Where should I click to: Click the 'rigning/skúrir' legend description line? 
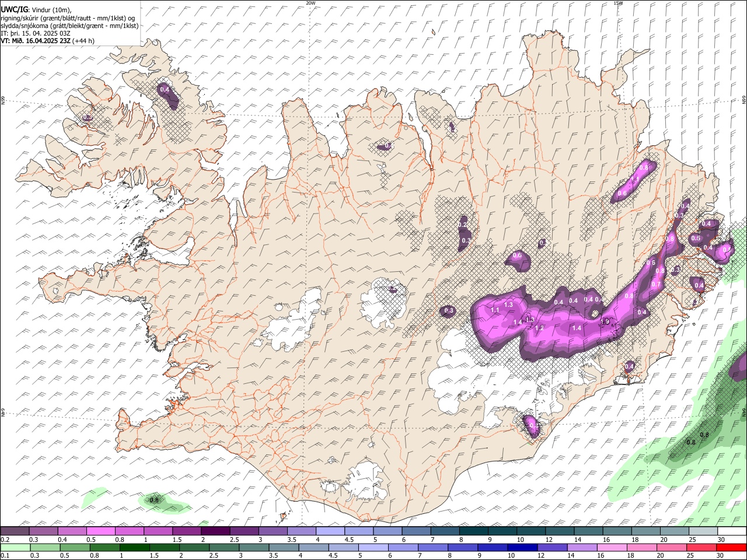(x=68, y=18)
